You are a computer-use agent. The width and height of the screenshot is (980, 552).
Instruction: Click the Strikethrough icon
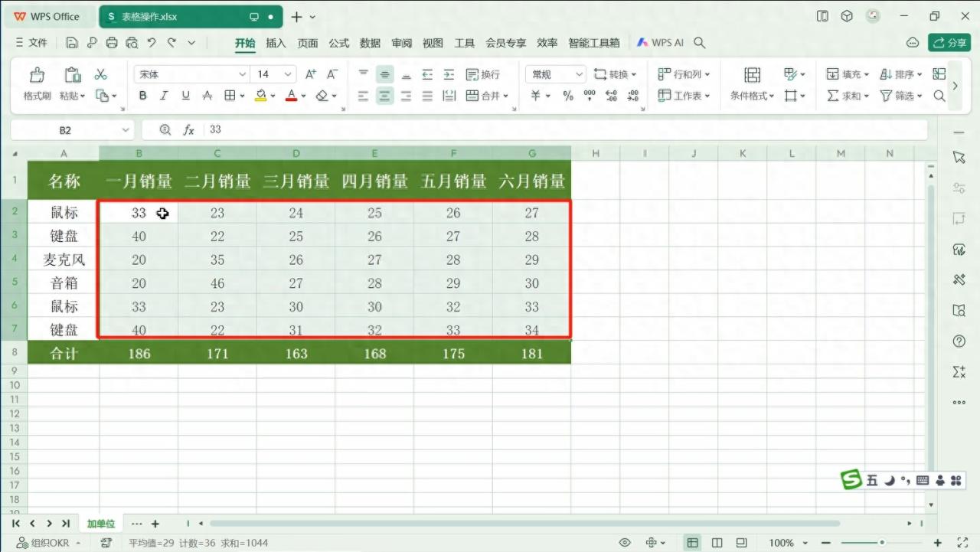[207, 96]
